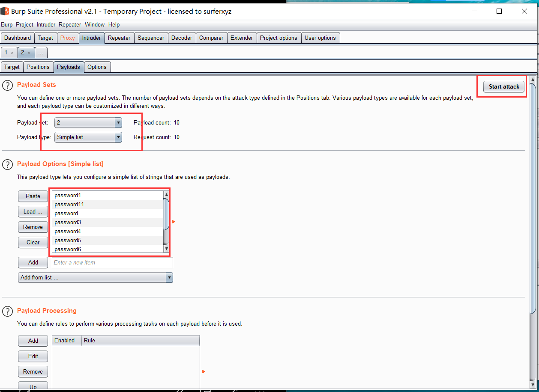The height and width of the screenshot is (392, 539).
Task: Open the Payload Sets help icon
Action: [x=8, y=85]
